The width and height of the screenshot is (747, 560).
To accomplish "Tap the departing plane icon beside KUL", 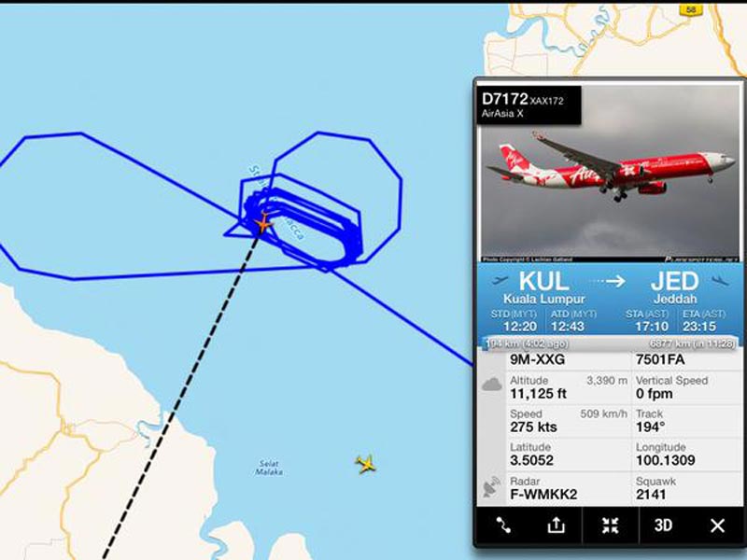I will point(499,280).
